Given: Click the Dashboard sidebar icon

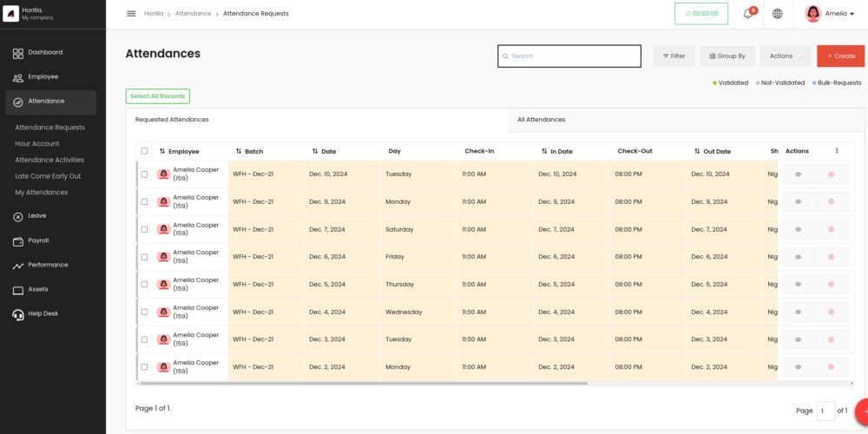Looking at the screenshot, I should (x=17, y=53).
